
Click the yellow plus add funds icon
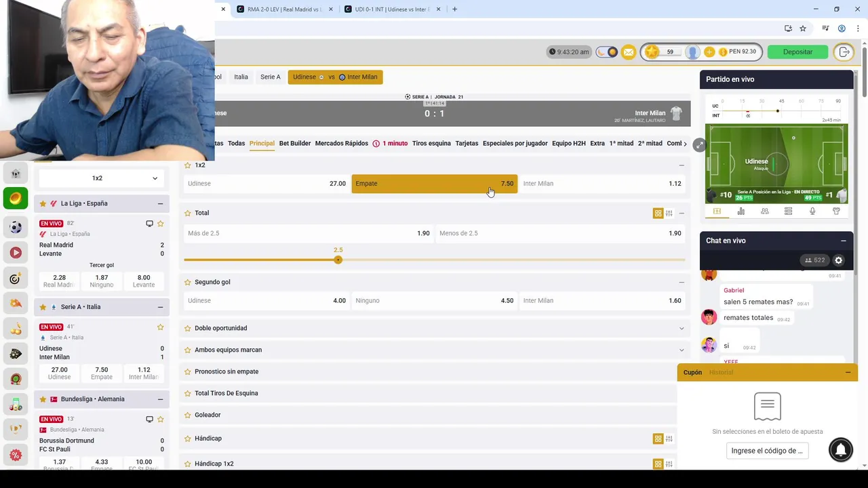709,52
